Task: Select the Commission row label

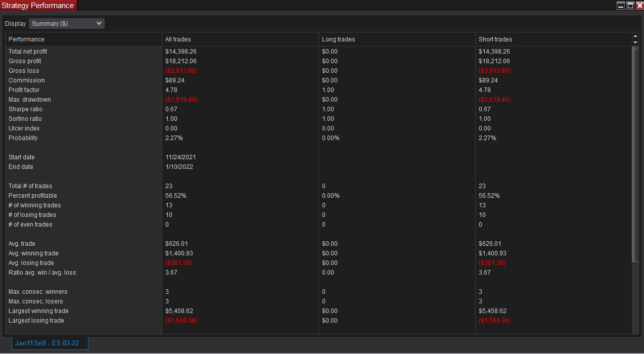Action: 27,80
